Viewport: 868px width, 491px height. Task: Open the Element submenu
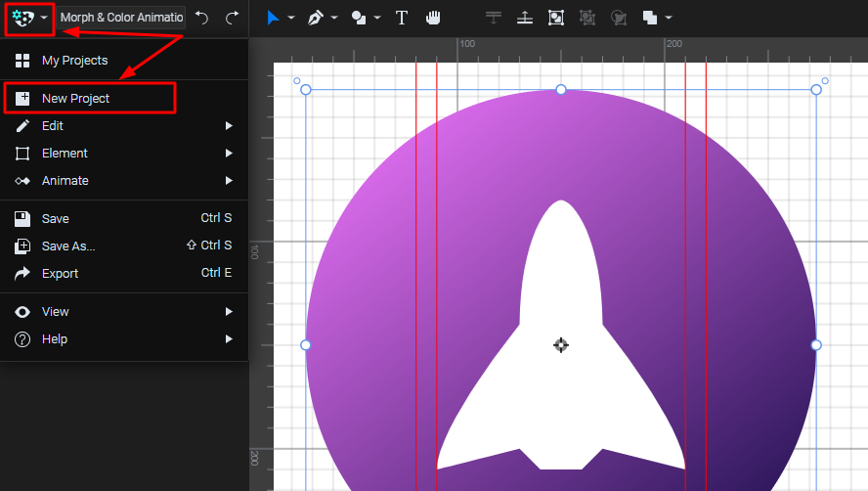click(x=124, y=153)
